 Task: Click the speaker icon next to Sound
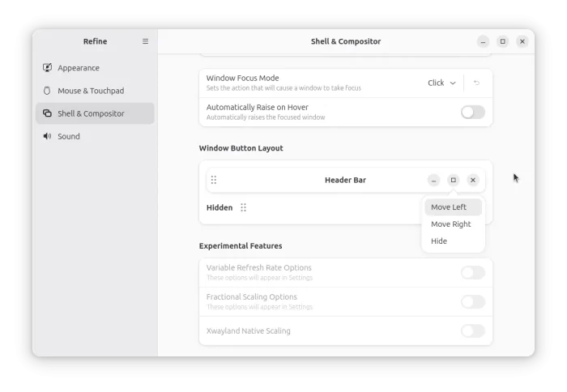point(47,136)
